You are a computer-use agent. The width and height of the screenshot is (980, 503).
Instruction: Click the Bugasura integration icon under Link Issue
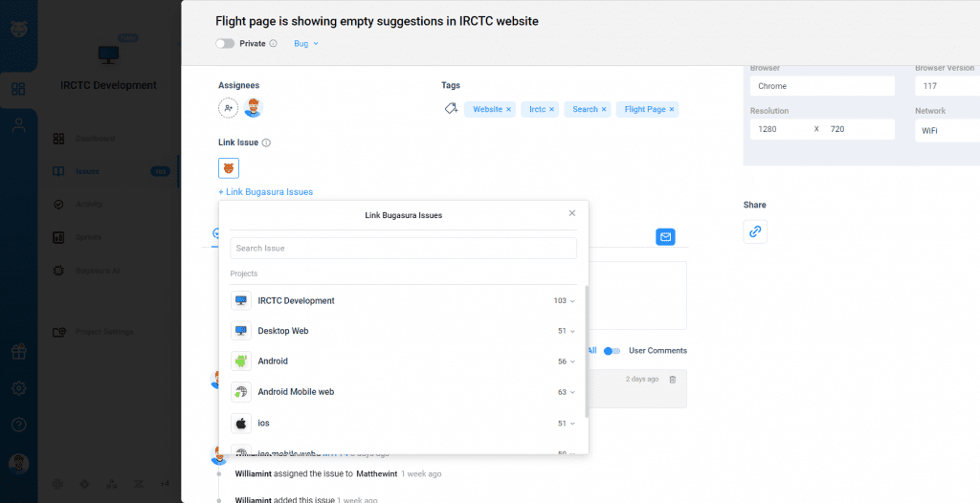click(x=229, y=168)
